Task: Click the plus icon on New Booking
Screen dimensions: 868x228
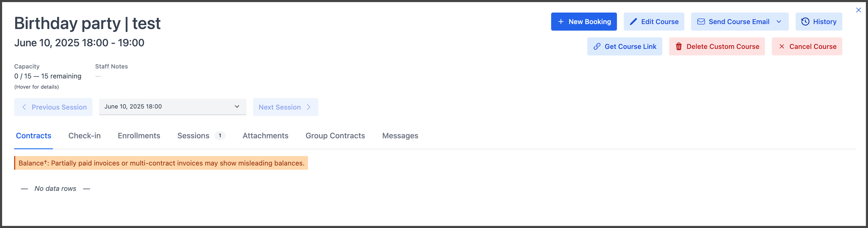Action: coord(561,21)
